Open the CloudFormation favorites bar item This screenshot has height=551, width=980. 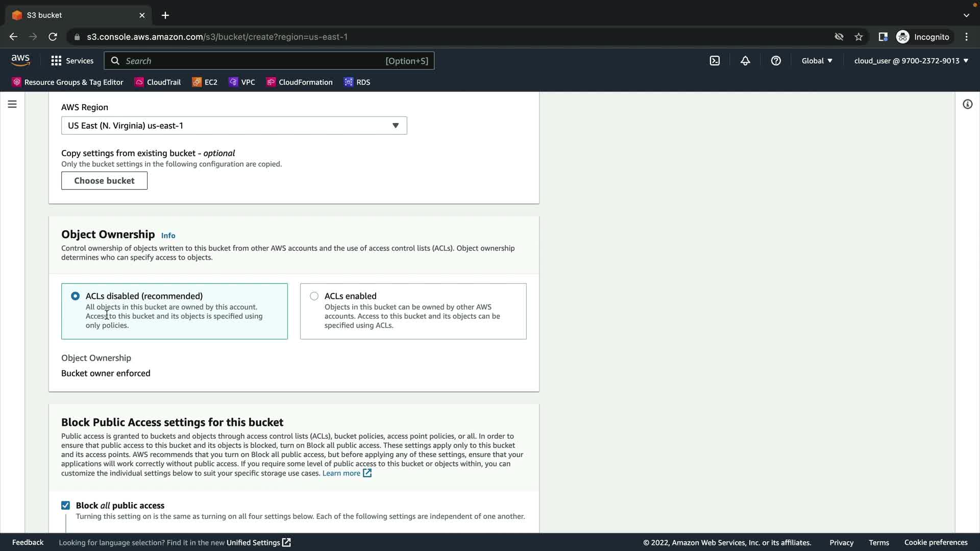coord(299,82)
